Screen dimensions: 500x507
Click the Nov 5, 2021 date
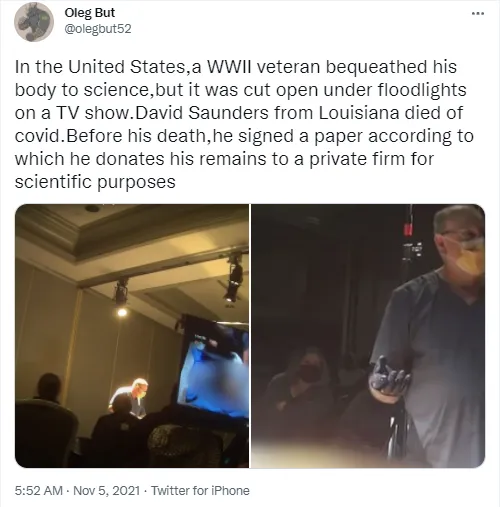click(x=106, y=490)
